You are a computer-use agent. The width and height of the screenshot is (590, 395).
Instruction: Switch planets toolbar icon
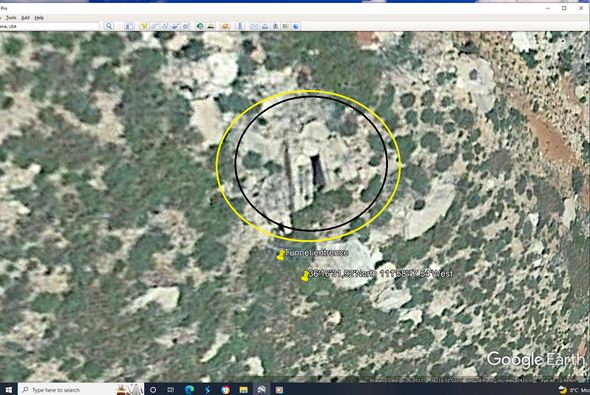click(225, 26)
